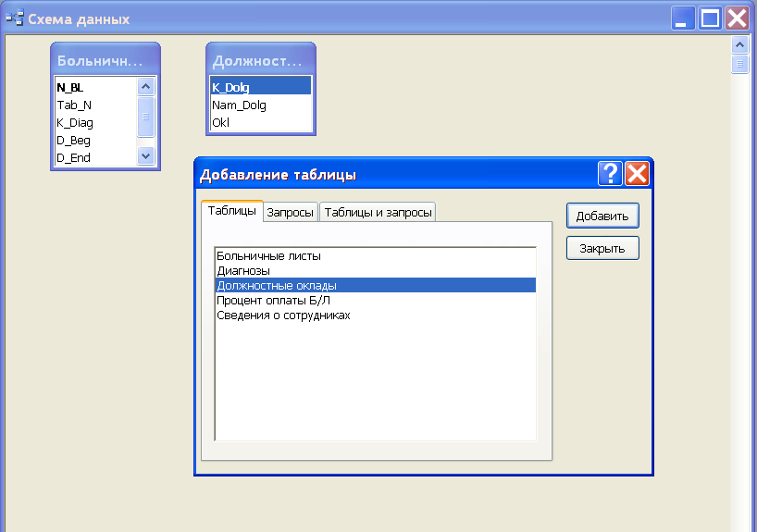The height and width of the screenshot is (532, 757).
Task: Select the Nam_Dolg field
Action: [x=261, y=105]
